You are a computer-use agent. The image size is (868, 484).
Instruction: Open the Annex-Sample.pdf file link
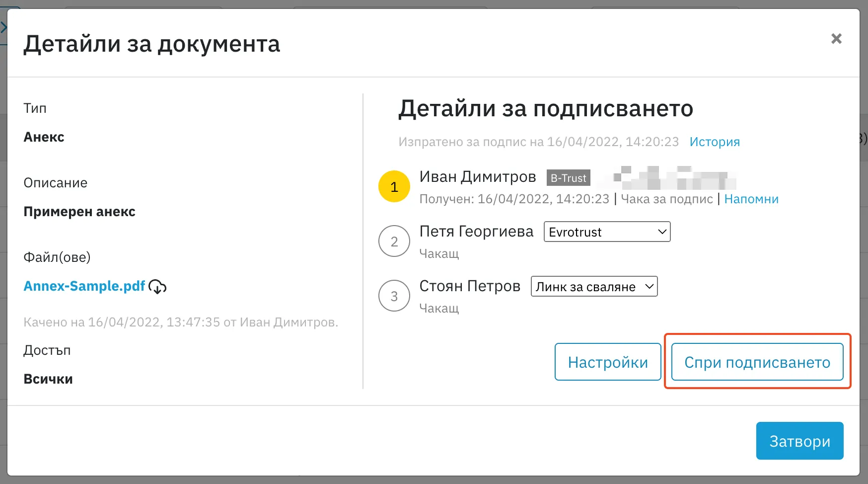(84, 286)
